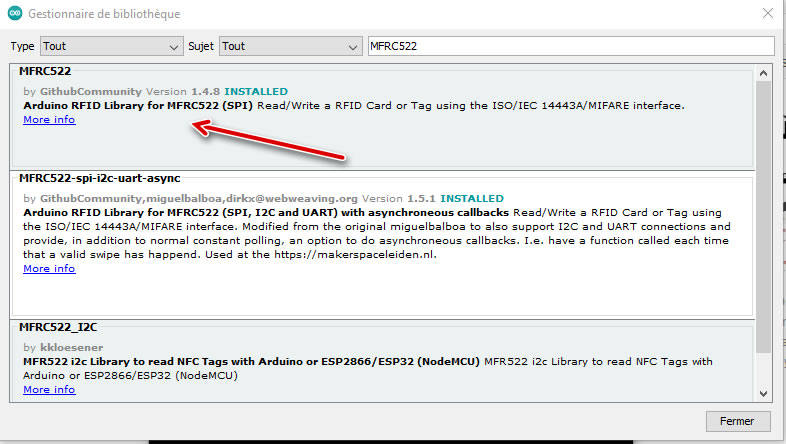
Task: Click the Fermer button
Action: pyautogui.click(x=738, y=421)
